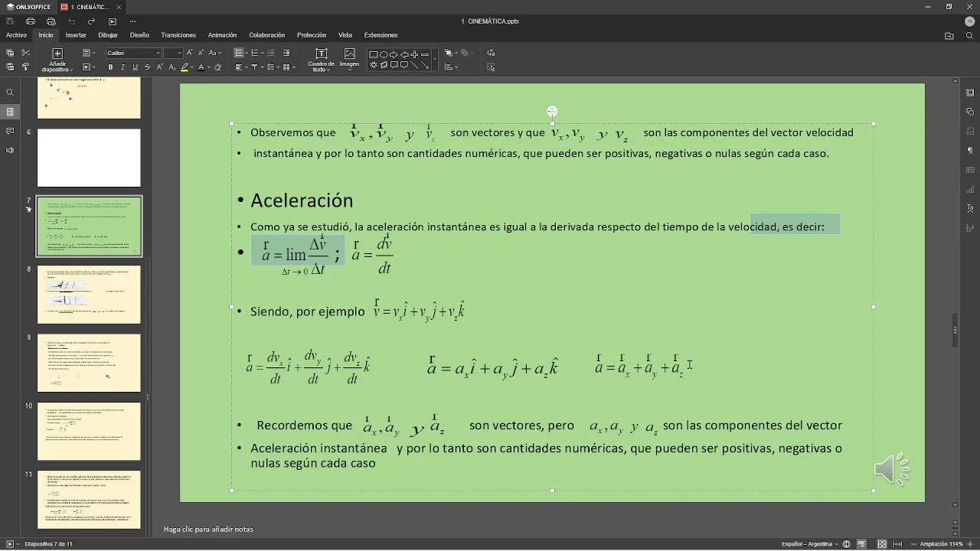Expand the Añadir diapositiva dropdown
980x551 pixels.
[x=57, y=65]
